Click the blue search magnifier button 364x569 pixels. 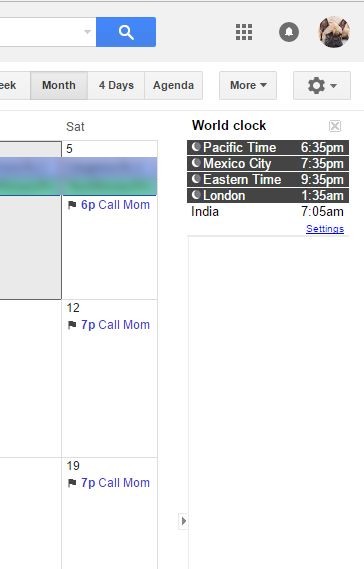point(126,32)
